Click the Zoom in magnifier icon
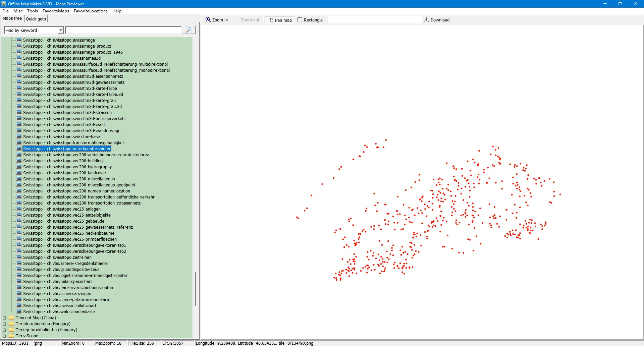644x346 pixels. [208, 20]
